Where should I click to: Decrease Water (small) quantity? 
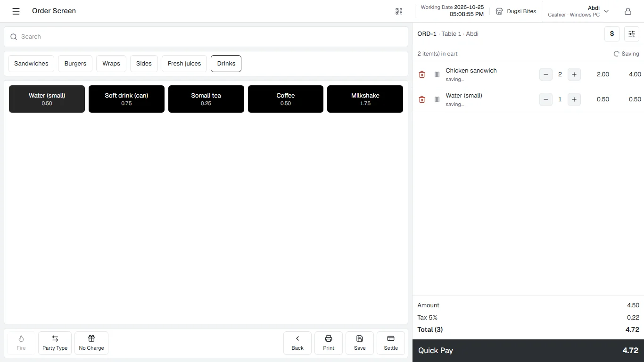(546, 99)
